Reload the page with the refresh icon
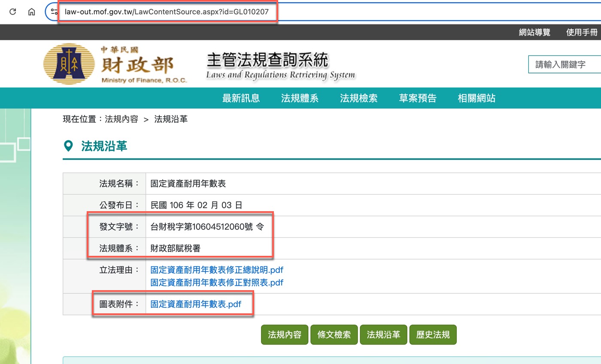The image size is (601, 364). click(x=12, y=12)
